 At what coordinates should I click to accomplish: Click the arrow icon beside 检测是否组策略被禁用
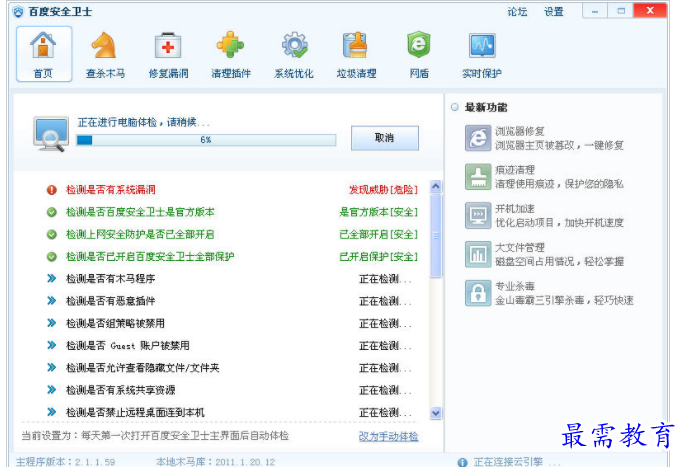pos(52,323)
